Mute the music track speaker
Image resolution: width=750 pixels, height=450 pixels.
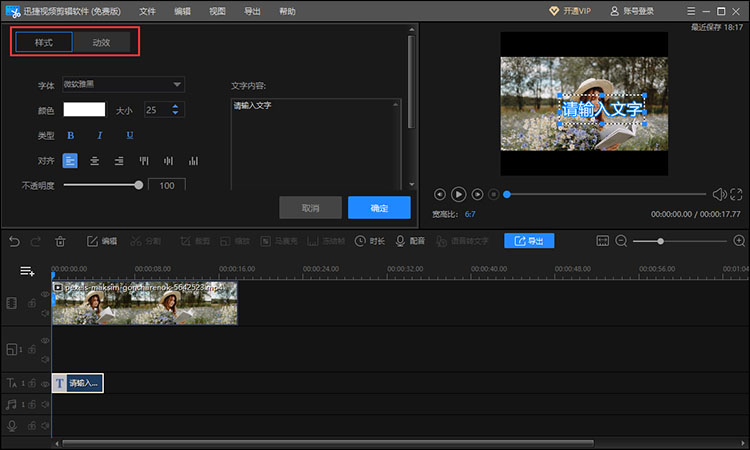45,405
